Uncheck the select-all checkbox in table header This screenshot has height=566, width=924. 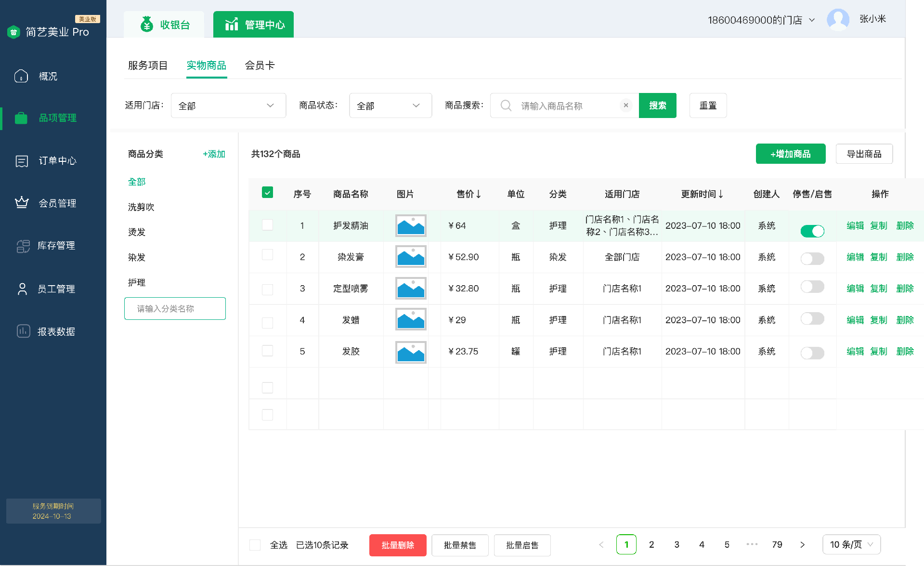[267, 193]
